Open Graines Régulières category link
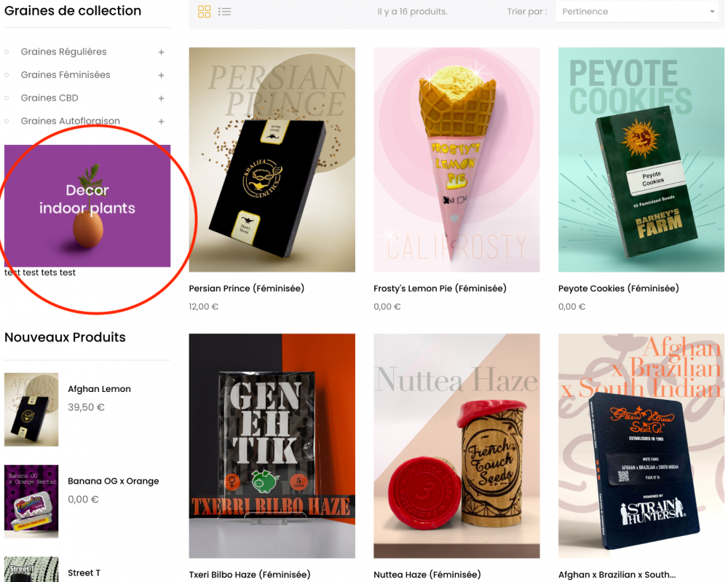Screen dimensions: 728x582 [x=63, y=52]
